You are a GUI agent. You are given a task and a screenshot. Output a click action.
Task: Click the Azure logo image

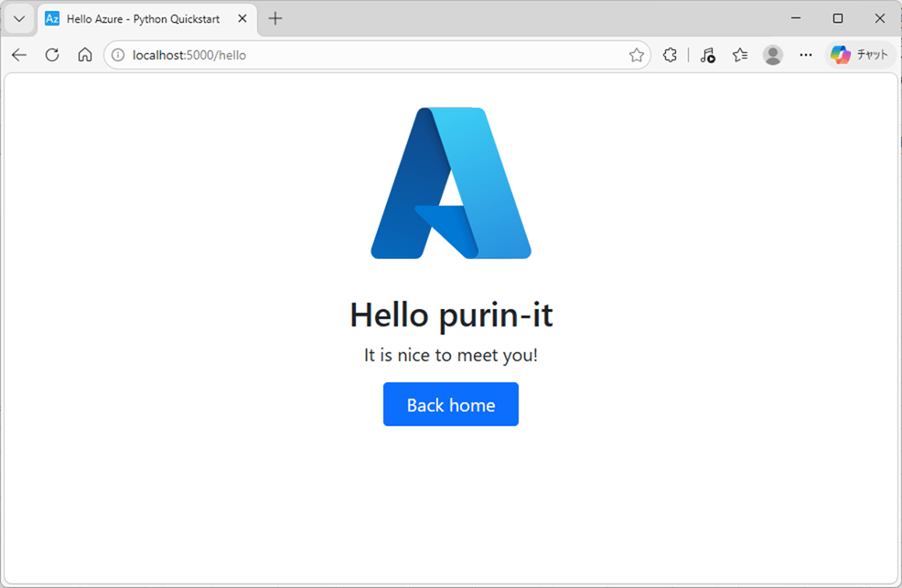coord(451,183)
